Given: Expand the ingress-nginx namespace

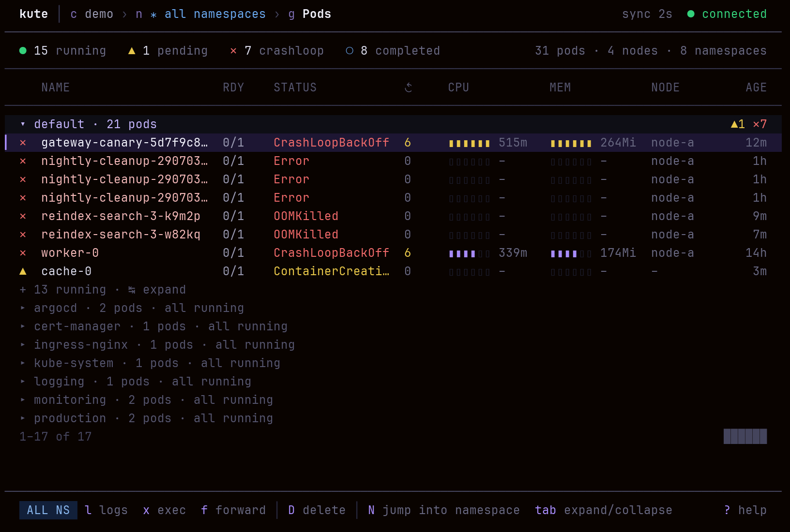Looking at the screenshot, I should point(23,345).
